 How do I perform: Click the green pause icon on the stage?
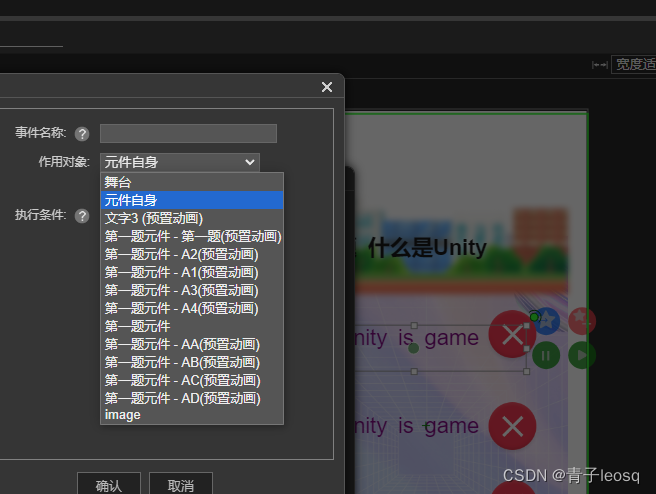(546, 355)
